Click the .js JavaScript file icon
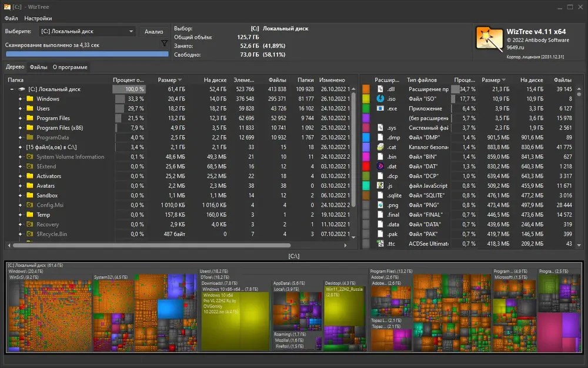The width and height of the screenshot is (588, 368). pyautogui.click(x=380, y=185)
